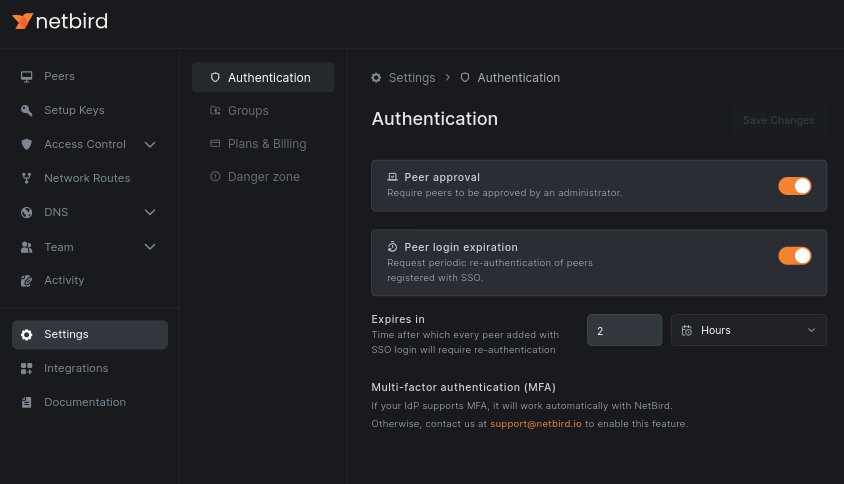Click the DNS globe icon
844x484 pixels.
coord(26,213)
